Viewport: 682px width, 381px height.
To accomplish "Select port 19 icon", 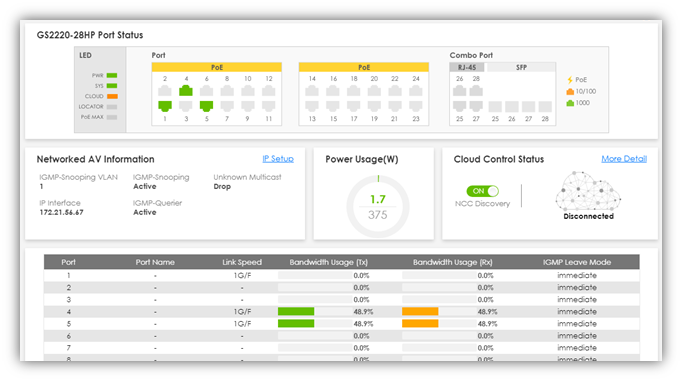I will [x=374, y=106].
